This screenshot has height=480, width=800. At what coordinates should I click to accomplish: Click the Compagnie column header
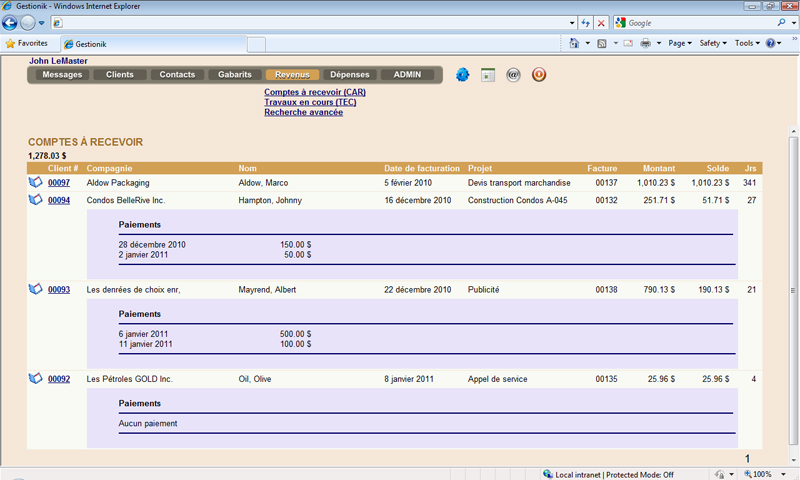[x=109, y=168]
